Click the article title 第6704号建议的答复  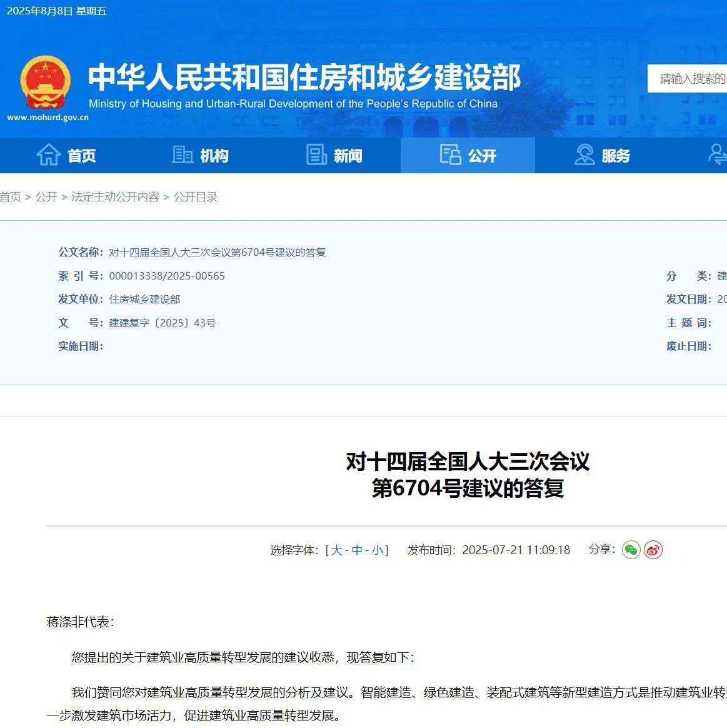click(468, 488)
